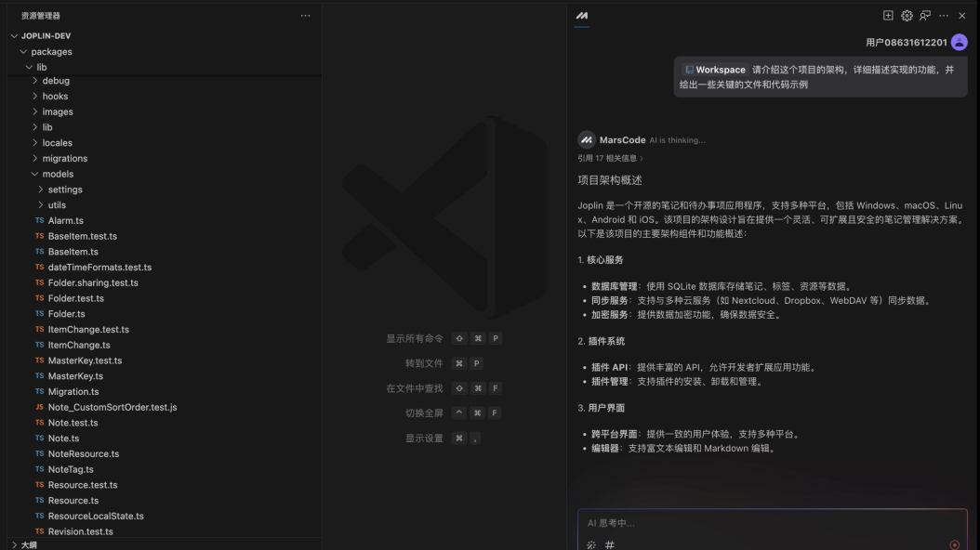
Task: Open Folder.test.ts file
Action: 76,298
